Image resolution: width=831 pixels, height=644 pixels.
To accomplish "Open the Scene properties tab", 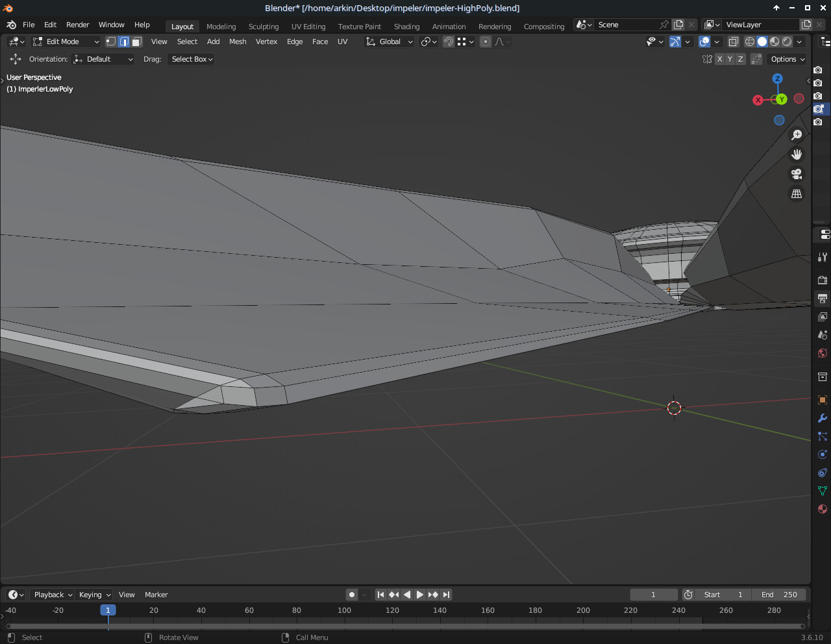I will [823, 335].
